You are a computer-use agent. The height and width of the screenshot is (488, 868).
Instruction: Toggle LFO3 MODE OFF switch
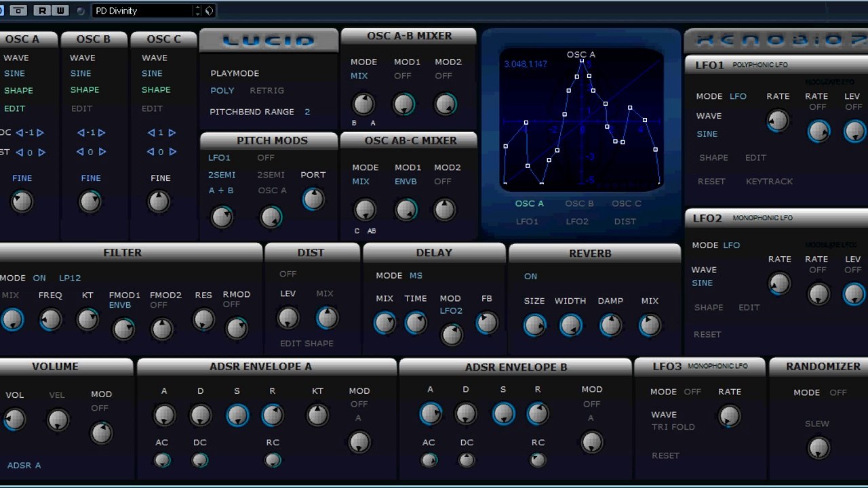pyautogui.click(x=692, y=392)
